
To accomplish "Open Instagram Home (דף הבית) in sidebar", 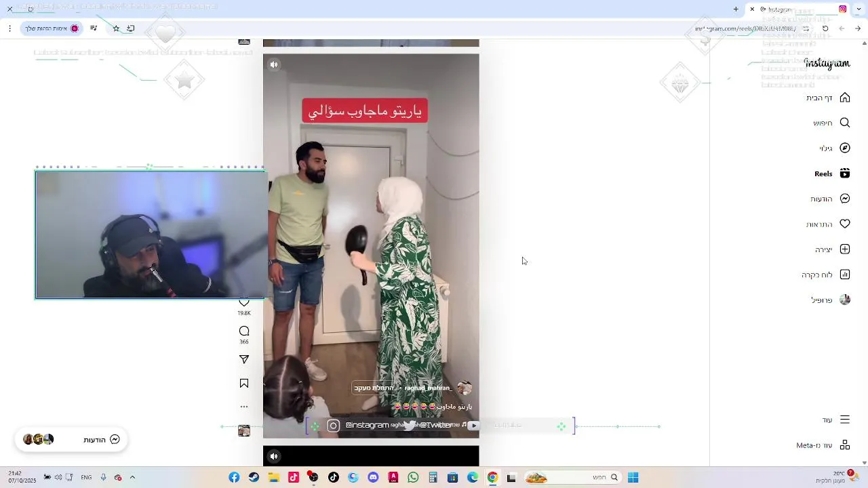I will [828, 98].
